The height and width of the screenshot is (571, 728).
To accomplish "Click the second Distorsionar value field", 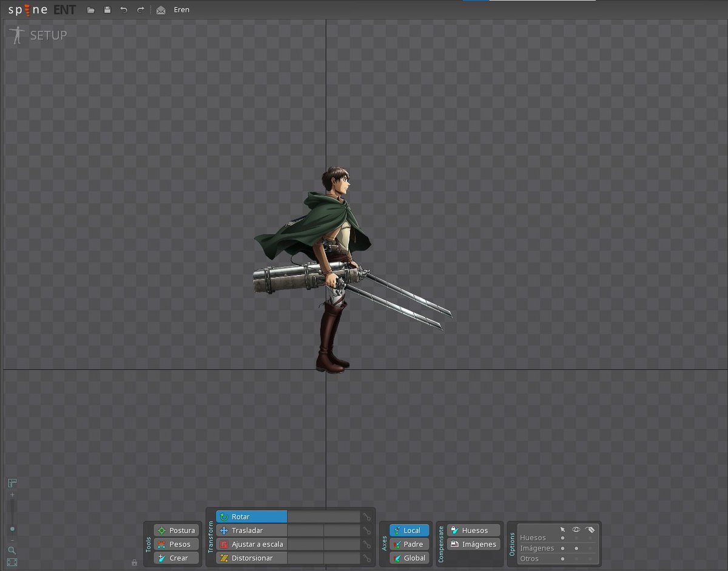I will click(x=342, y=558).
